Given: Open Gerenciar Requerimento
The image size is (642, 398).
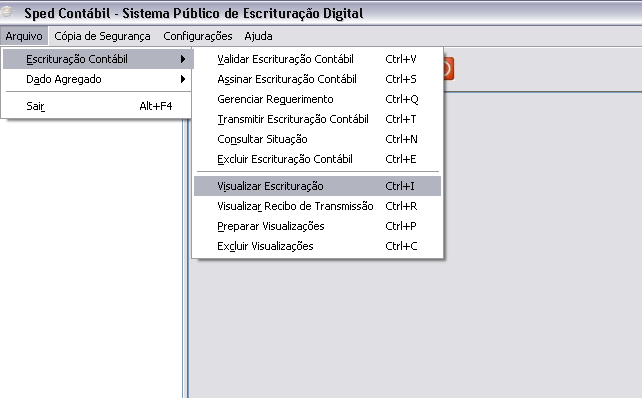Looking at the screenshot, I should [317, 99].
